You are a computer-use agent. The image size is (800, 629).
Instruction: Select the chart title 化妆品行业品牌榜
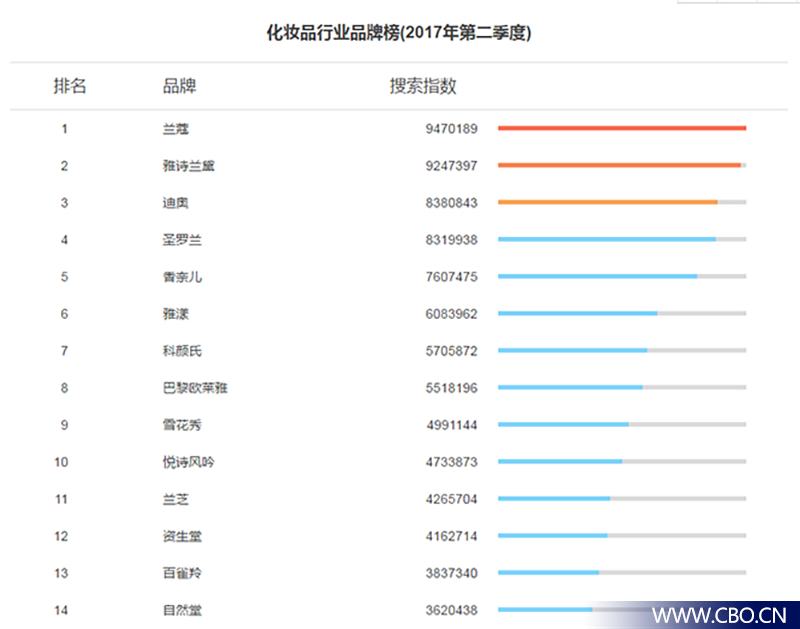[333, 33]
